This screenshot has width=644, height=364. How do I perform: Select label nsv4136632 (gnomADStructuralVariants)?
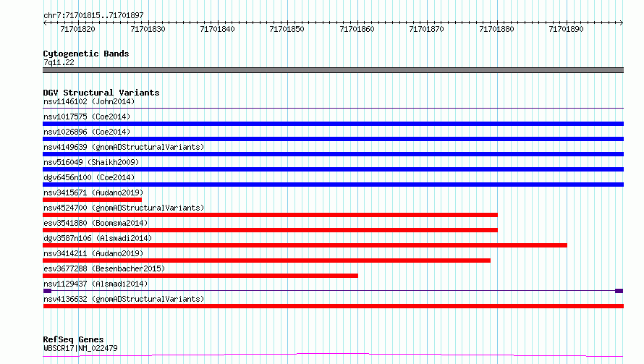[x=124, y=299]
